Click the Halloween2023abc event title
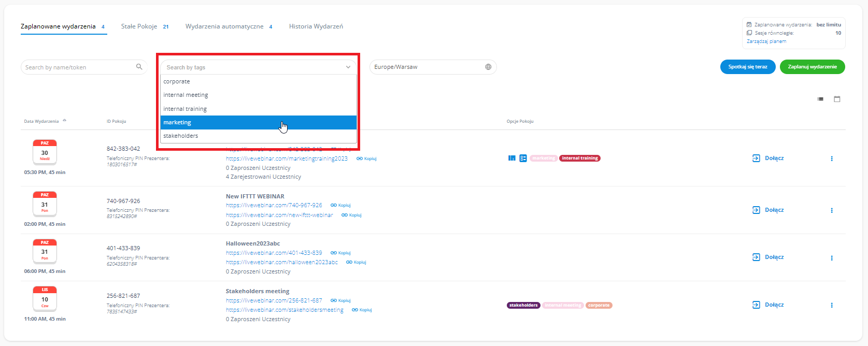Screen dimensions: 868x346 [253, 243]
